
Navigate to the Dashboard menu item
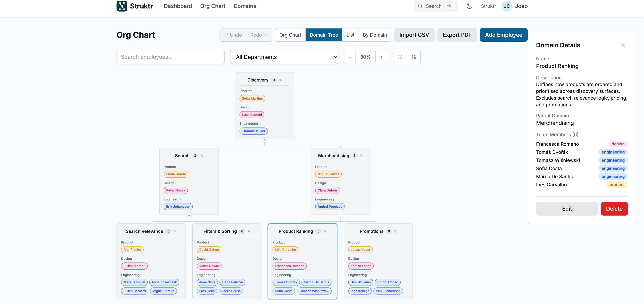point(178,6)
